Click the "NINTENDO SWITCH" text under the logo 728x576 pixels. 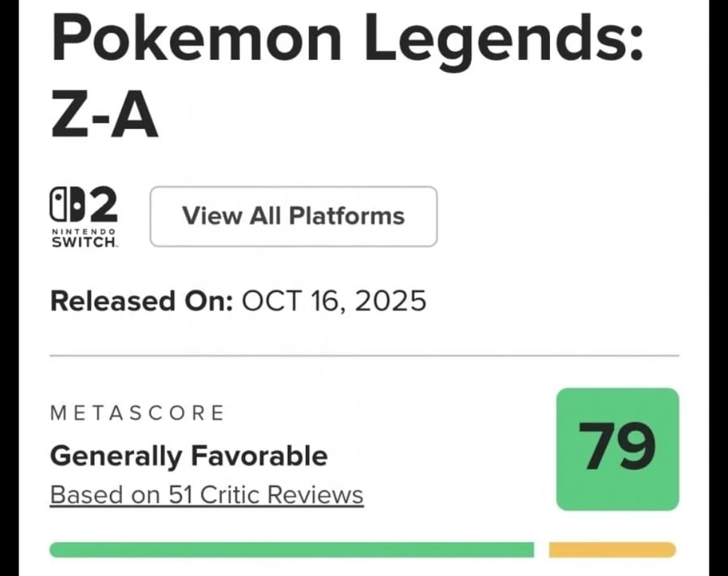(x=84, y=238)
